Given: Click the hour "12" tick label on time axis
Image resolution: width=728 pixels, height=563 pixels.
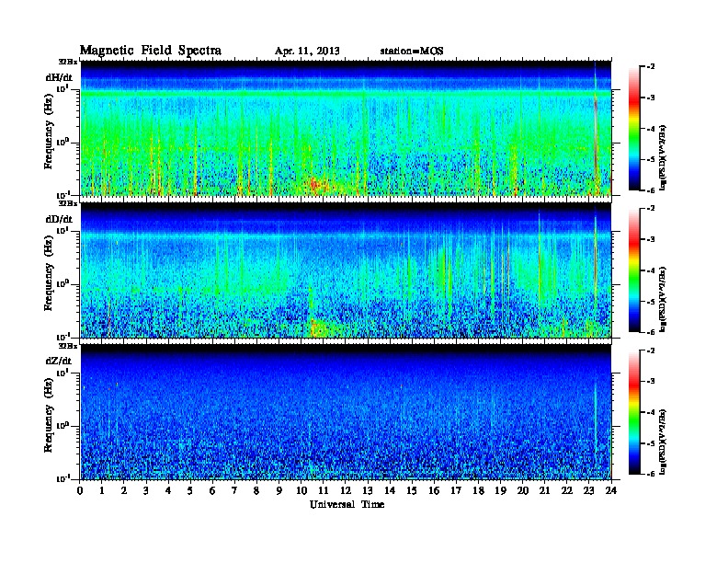Looking at the screenshot, I should coord(346,490).
